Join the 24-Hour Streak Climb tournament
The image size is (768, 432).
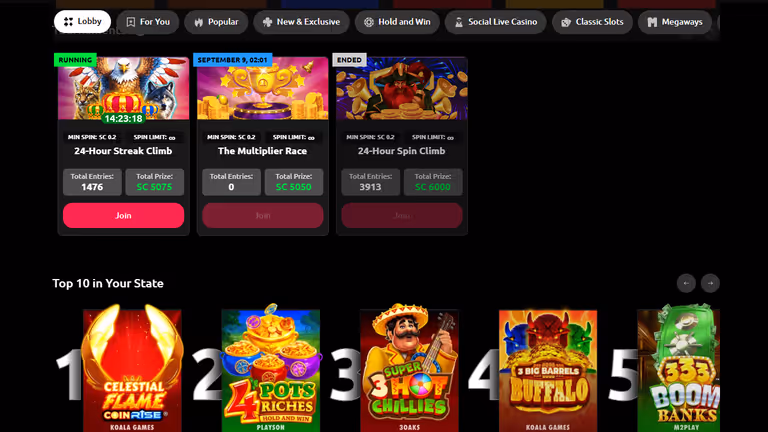[x=123, y=216]
